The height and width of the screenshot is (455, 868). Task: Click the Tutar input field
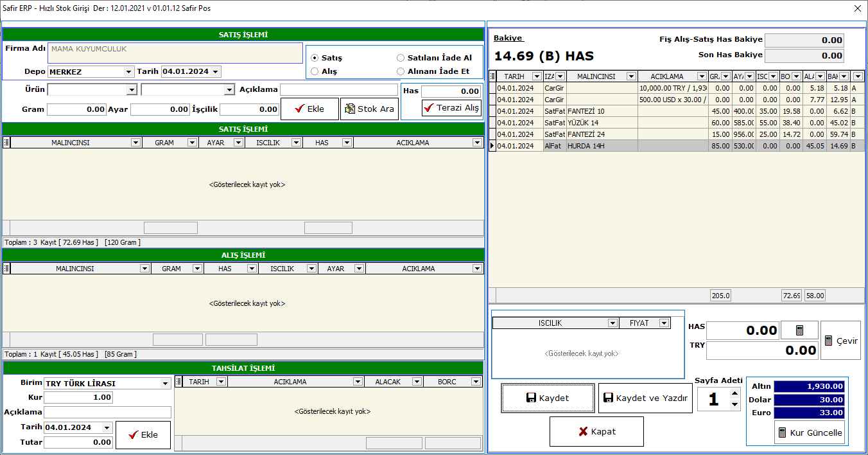78,442
